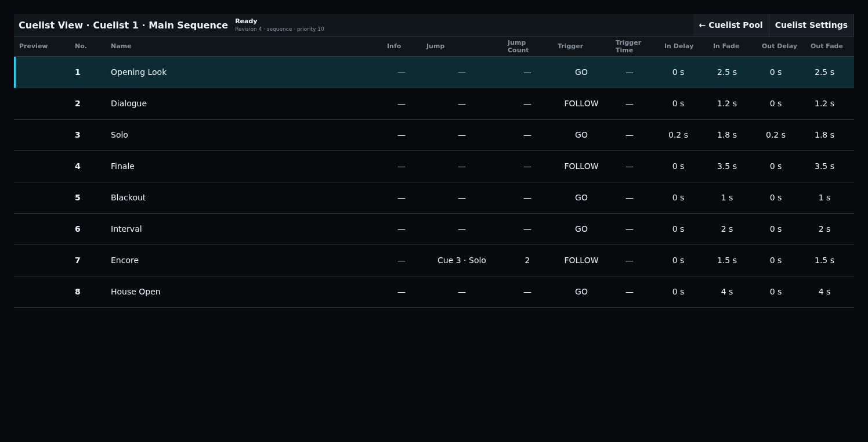Go back to the Cuelist Pool
The image size is (868, 442).
[x=731, y=25]
